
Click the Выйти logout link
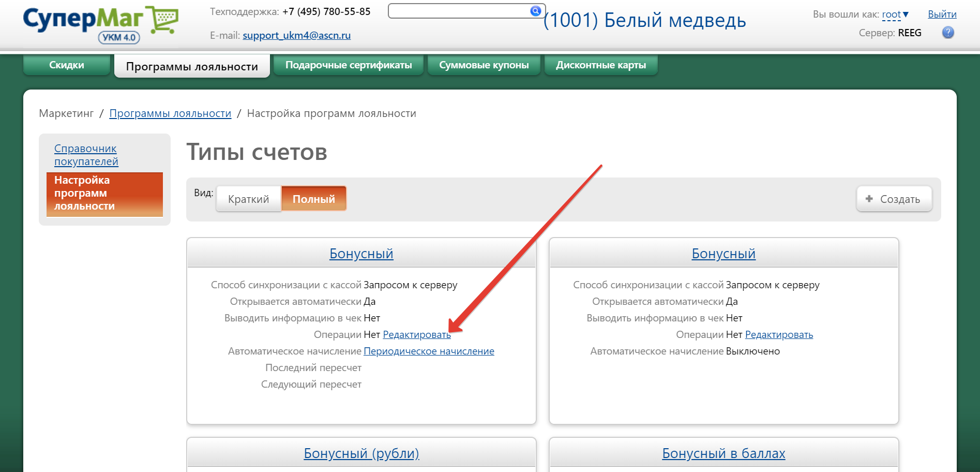point(942,14)
